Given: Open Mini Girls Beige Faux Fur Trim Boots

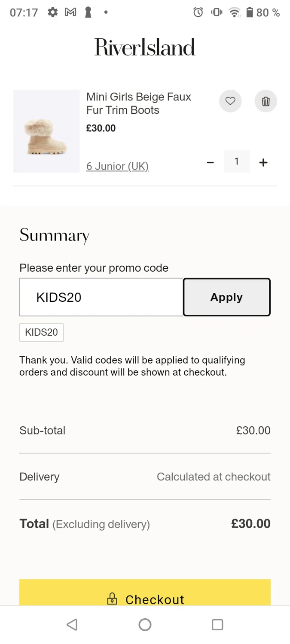Looking at the screenshot, I should pos(138,103).
